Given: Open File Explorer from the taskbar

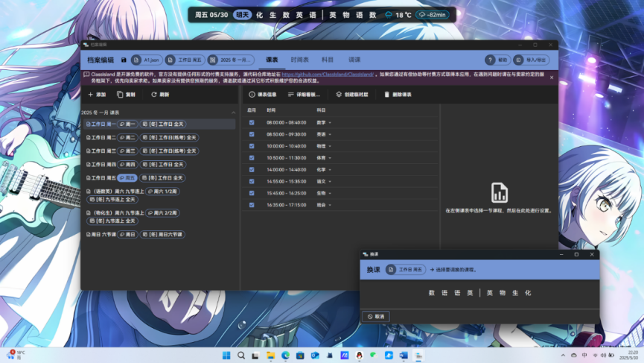Looking at the screenshot, I should pos(271,356).
